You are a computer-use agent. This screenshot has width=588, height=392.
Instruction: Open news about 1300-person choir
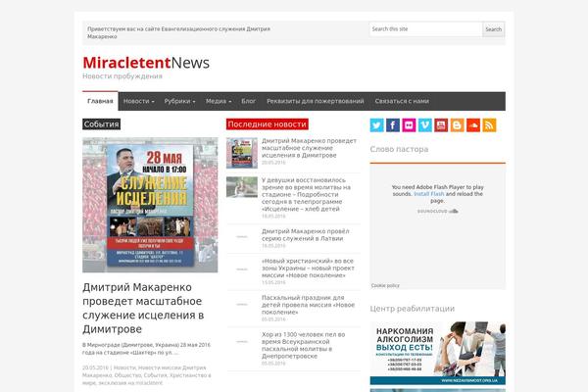(x=303, y=345)
